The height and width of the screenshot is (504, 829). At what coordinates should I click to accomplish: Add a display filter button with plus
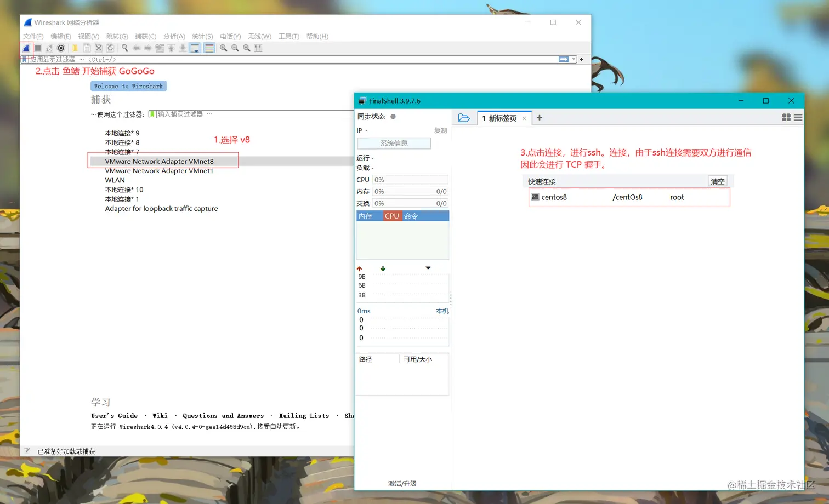click(581, 59)
